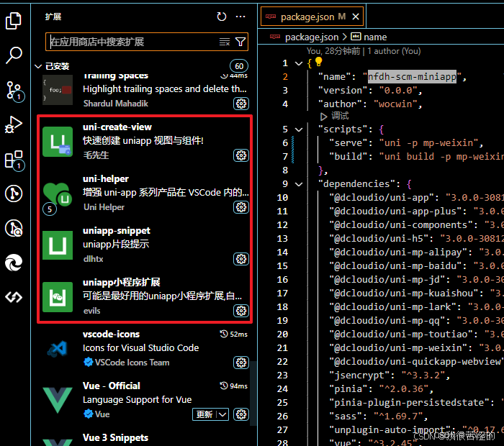Image resolution: width=504 pixels, height=446 pixels.
Task: Manage Vue - Official extension gear
Action: tap(241, 414)
